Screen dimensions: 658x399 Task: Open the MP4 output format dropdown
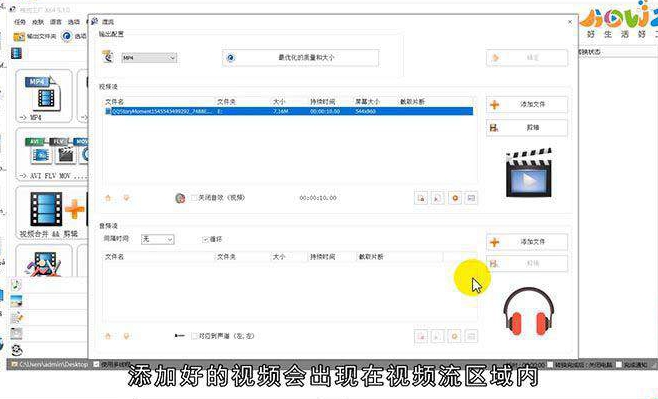(149, 58)
